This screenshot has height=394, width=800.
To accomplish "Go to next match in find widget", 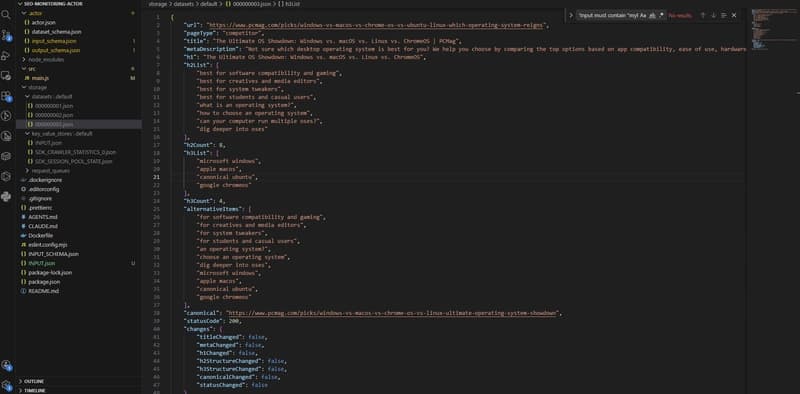I will 713,15.
